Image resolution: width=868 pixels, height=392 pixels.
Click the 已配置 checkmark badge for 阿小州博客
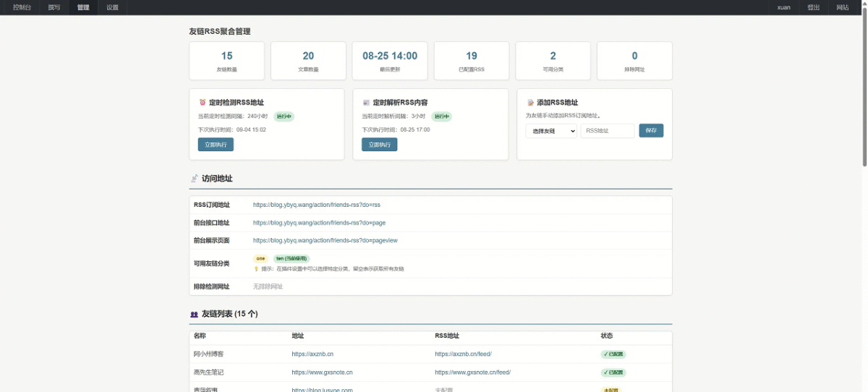(x=613, y=354)
